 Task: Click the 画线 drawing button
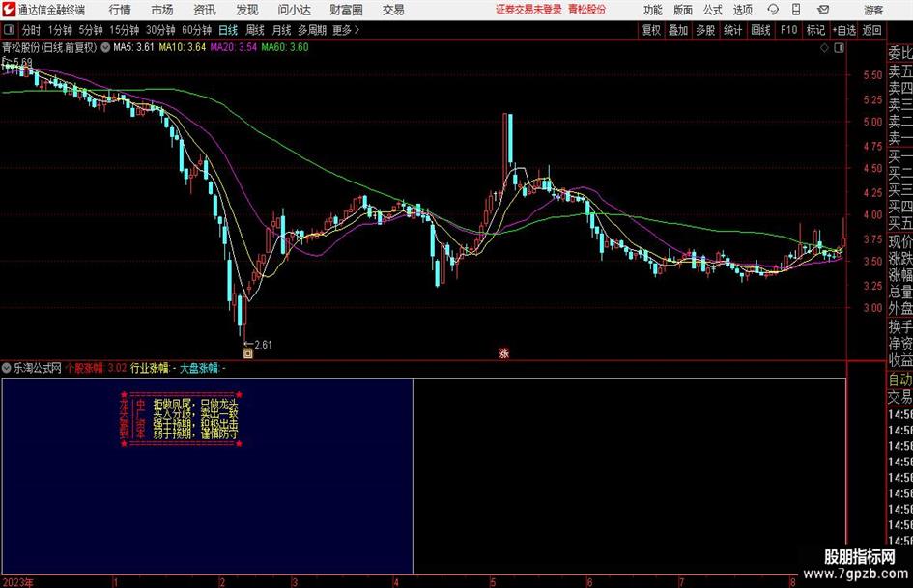tap(760, 30)
